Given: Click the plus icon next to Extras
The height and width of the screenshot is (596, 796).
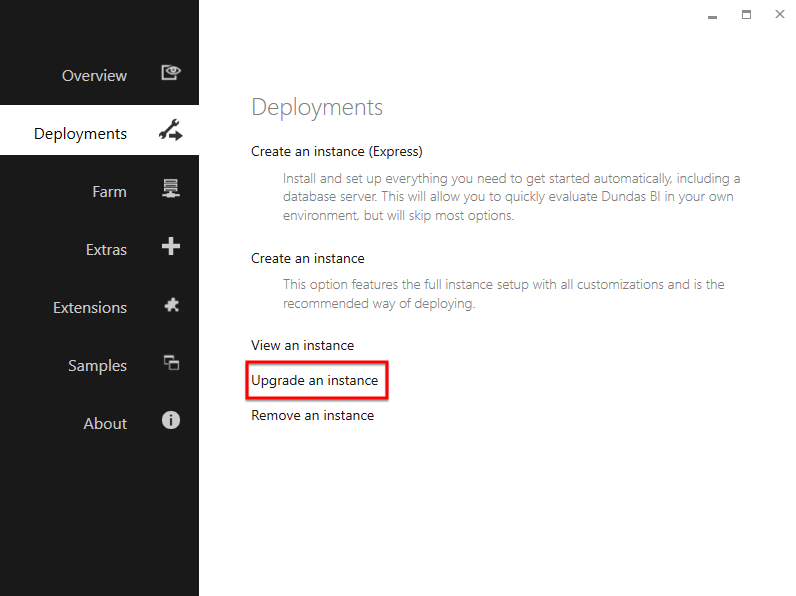Looking at the screenshot, I should pos(171,246).
